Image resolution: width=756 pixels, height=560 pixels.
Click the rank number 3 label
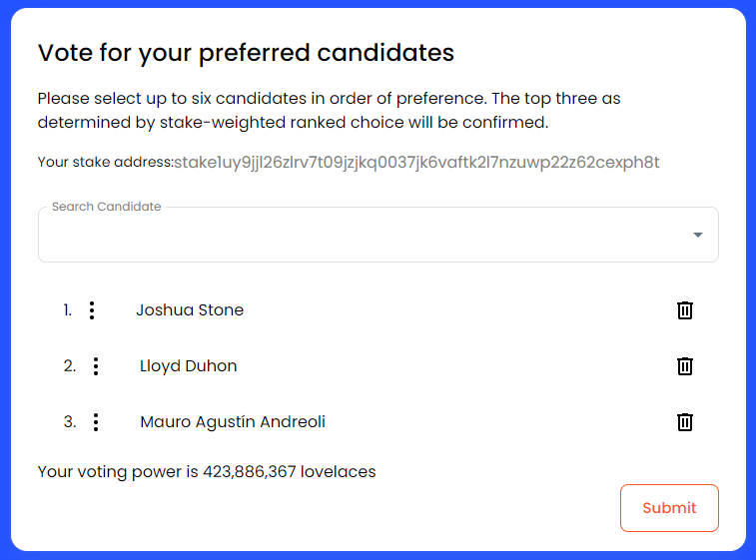click(x=70, y=422)
